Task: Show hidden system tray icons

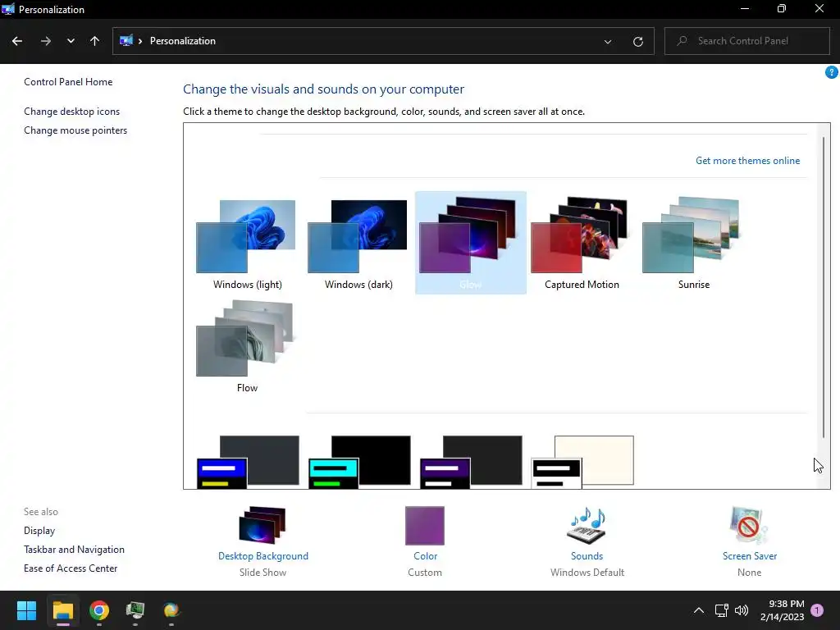Action: (699, 610)
